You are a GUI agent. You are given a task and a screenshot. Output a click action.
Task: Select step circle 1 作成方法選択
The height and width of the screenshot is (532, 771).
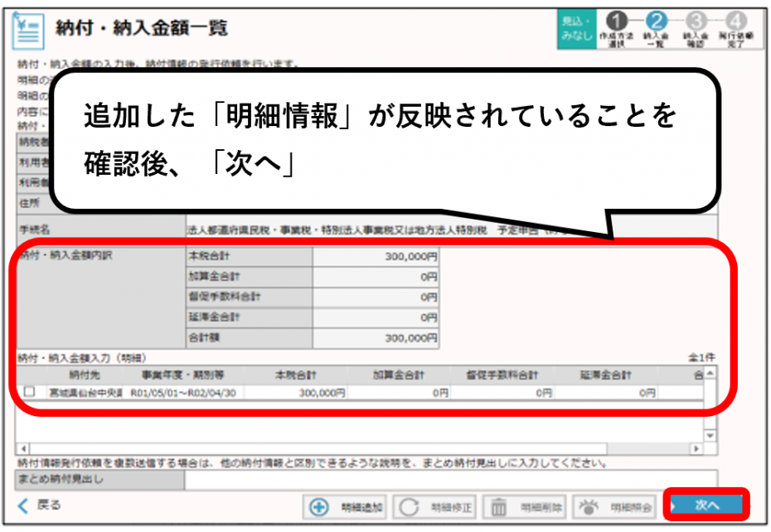click(x=617, y=19)
